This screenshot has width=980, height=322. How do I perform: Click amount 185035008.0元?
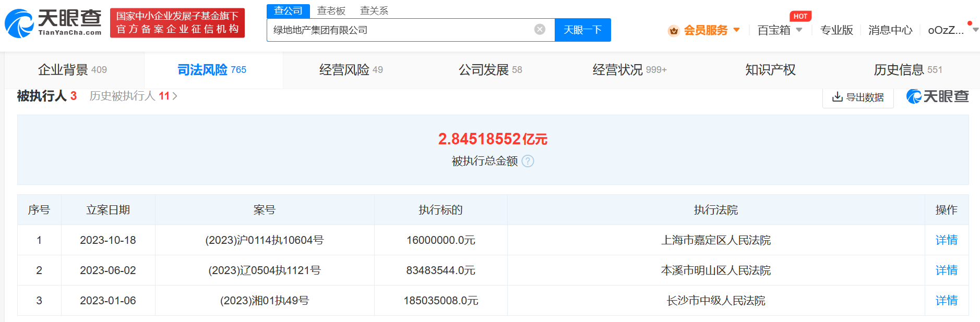click(x=441, y=301)
